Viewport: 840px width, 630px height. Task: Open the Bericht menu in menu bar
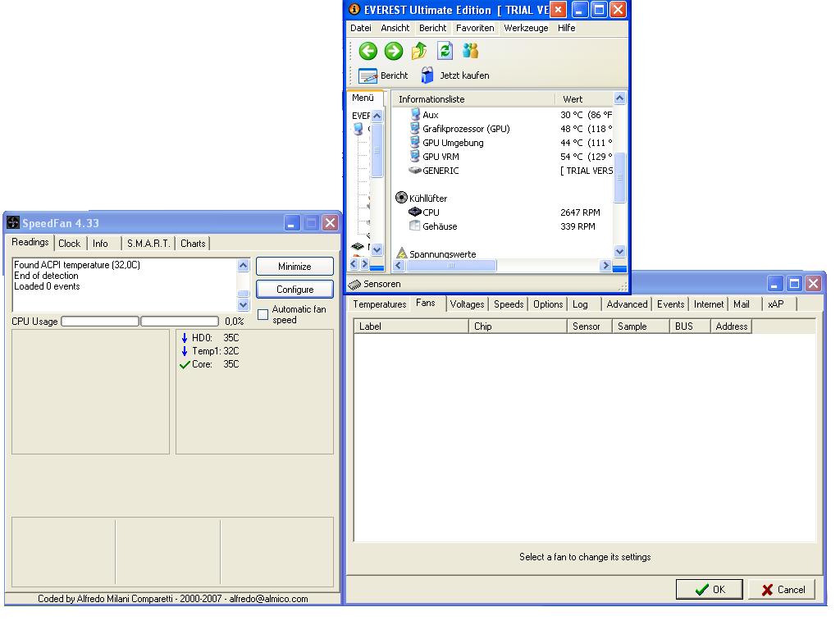(433, 28)
